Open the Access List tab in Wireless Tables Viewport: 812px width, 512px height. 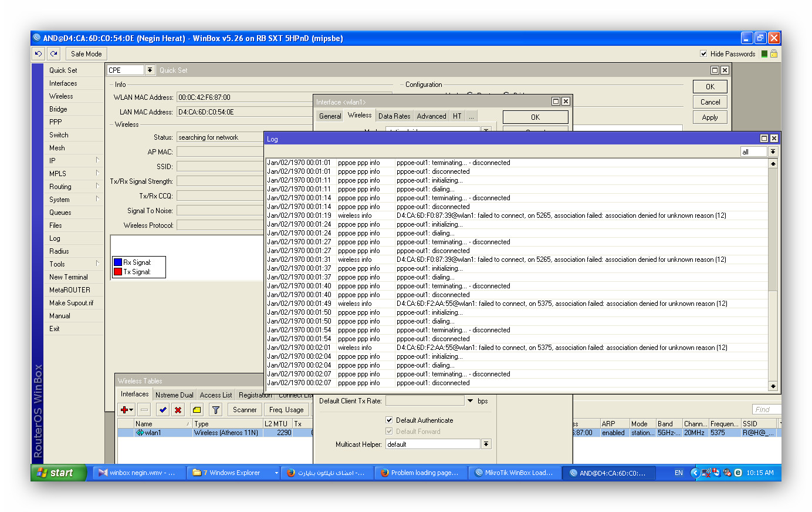pos(216,395)
